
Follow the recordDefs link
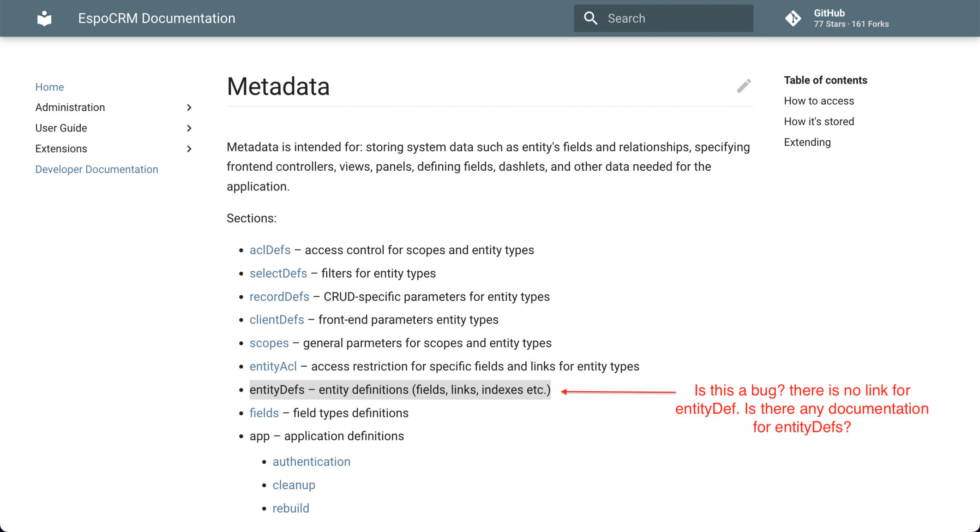click(279, 297)
